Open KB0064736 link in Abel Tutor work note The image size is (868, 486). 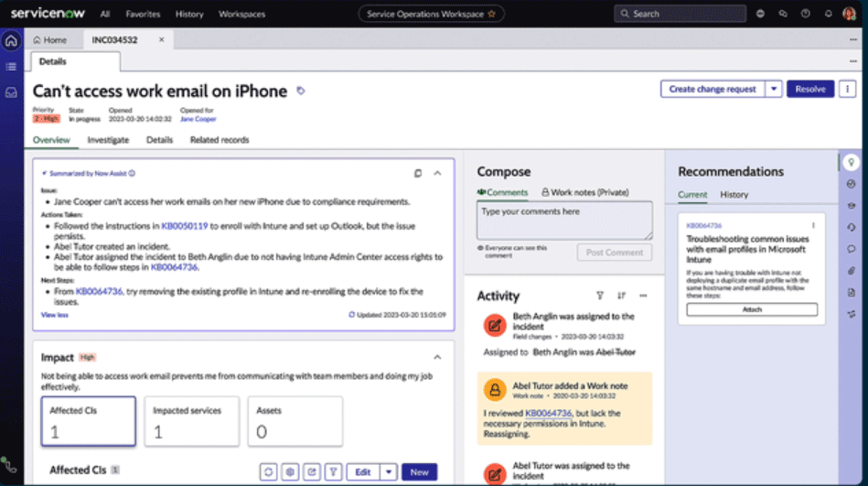(x=548, y=414)
